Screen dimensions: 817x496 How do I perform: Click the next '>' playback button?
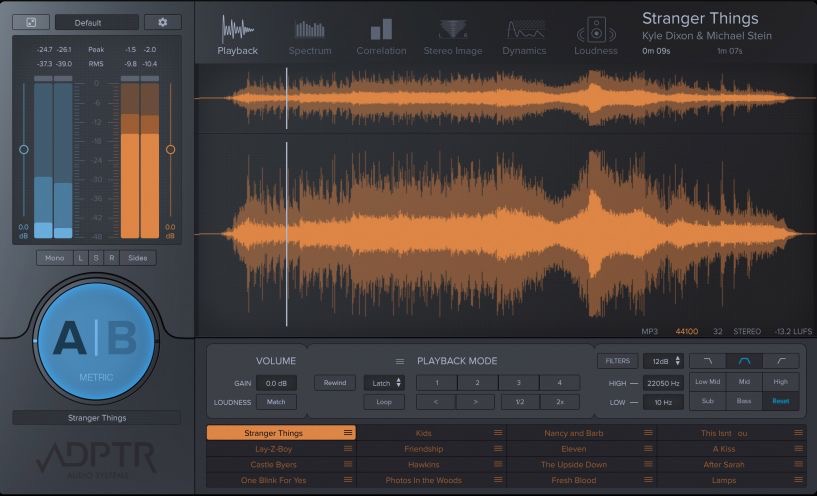[x=475, y=402]
